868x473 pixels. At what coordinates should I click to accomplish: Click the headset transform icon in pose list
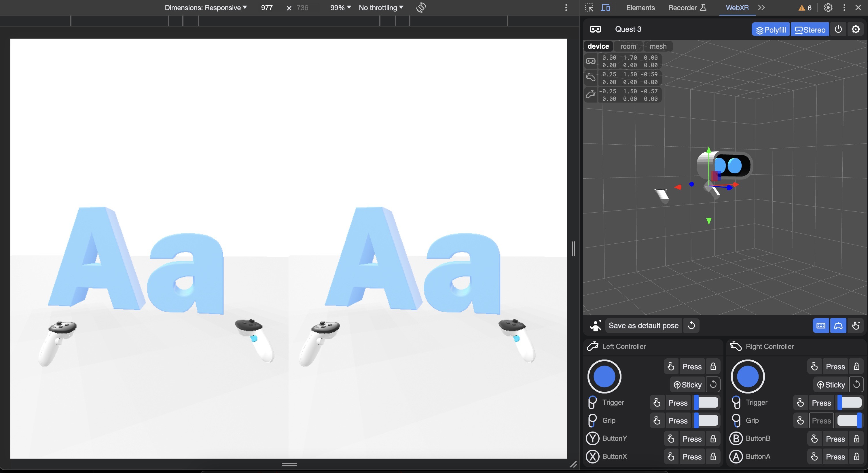pyautogui.click(x=591, y=61)
